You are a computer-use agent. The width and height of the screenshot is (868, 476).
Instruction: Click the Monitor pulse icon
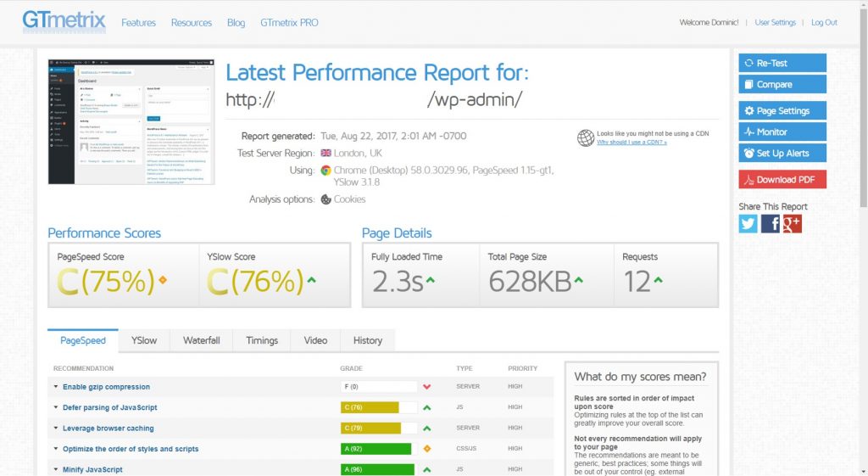[749, 132]
